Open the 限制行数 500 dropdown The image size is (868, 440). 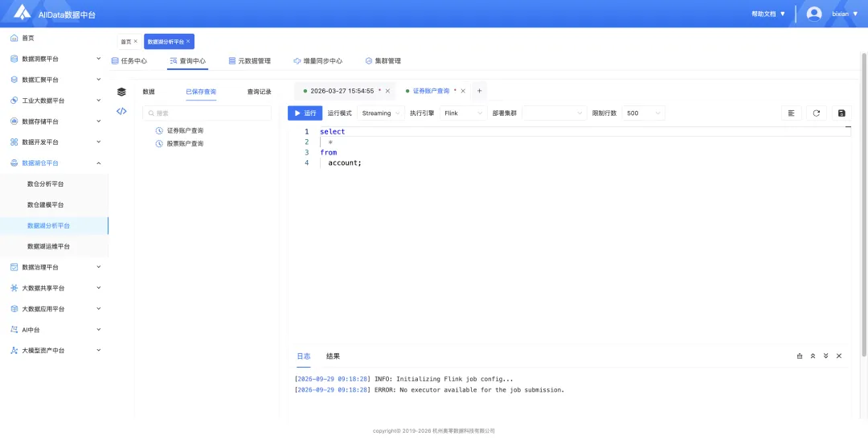pyautogui.click(x=643, y=113)
